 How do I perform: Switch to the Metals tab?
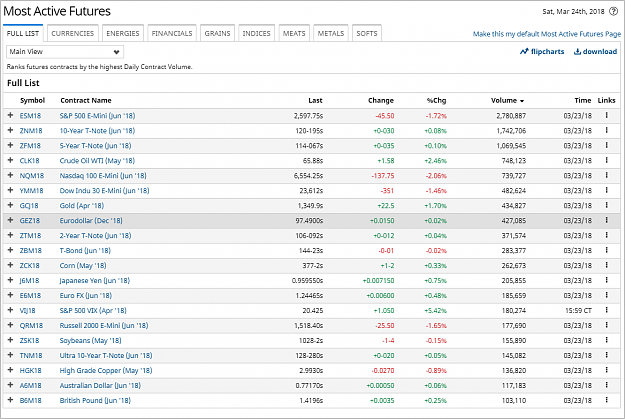331,33
